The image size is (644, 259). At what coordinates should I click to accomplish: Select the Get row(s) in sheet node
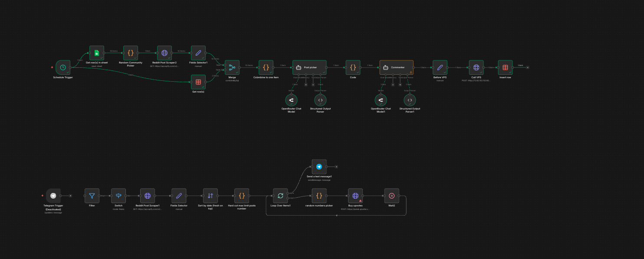pos(96,53)
